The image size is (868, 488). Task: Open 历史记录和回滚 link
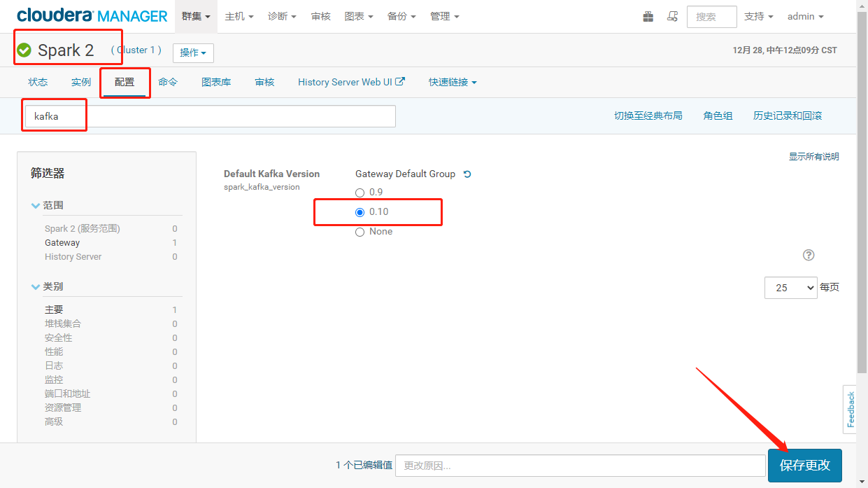(788, 116)
